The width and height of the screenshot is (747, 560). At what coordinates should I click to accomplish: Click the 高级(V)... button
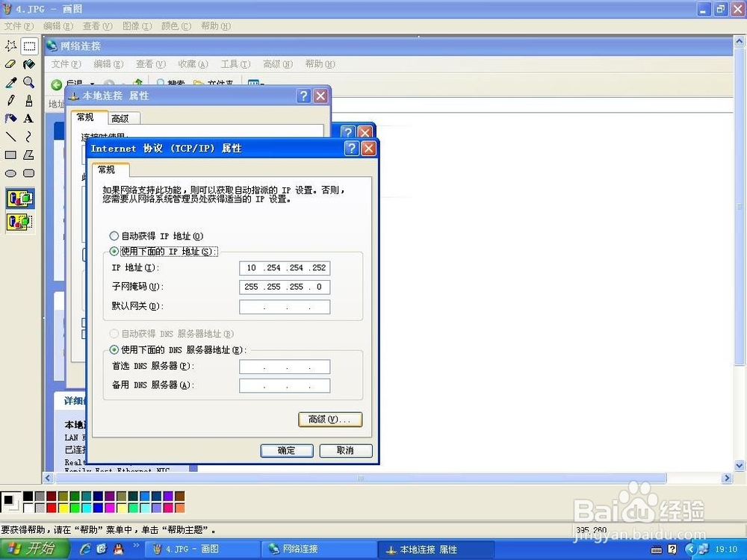coord(330,420)
